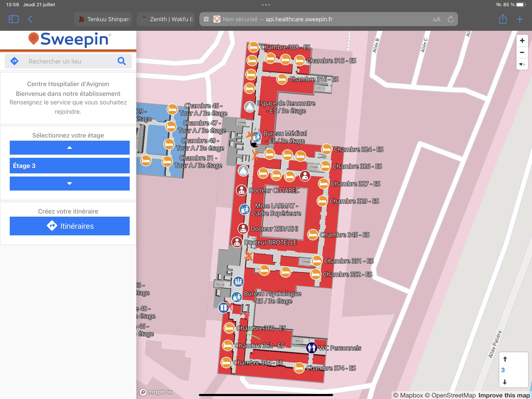Screen dimensions: 532x399
Task: Click the Bureau Psychologue office marker
Action: 237,297
